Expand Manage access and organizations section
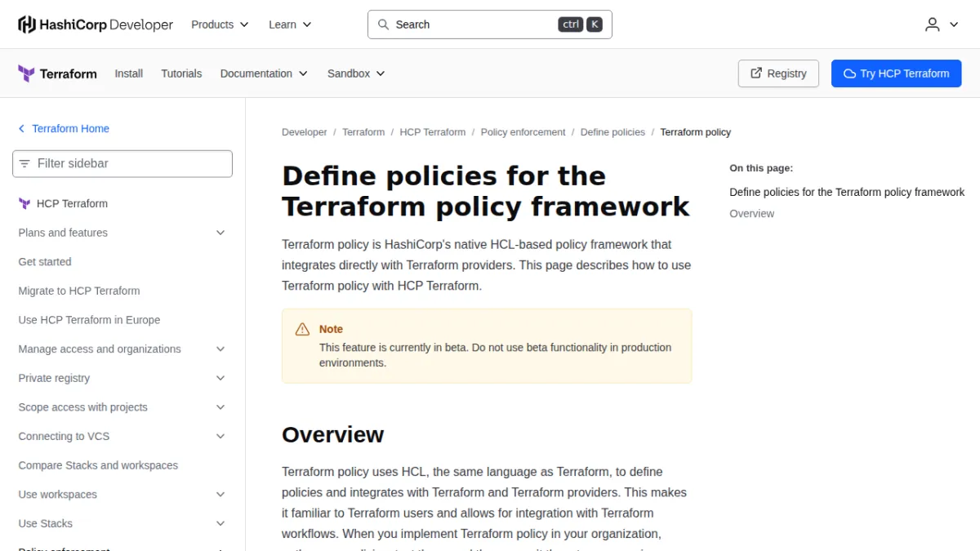 [220, 349]
